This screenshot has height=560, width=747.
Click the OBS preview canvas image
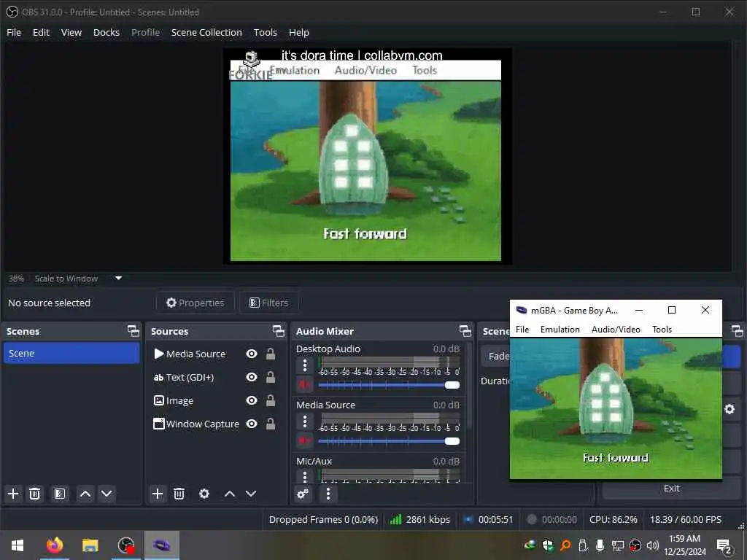(x=368, y=156)
